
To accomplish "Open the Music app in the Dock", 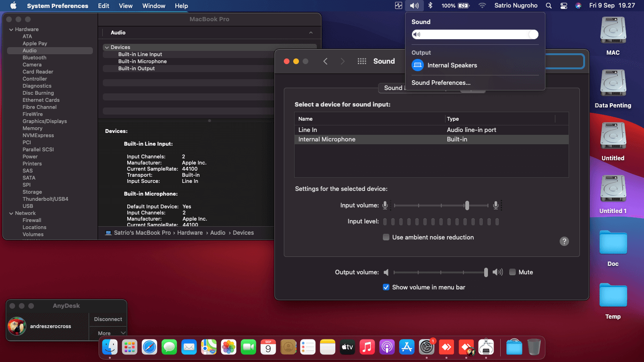I will tap(367, 347).
